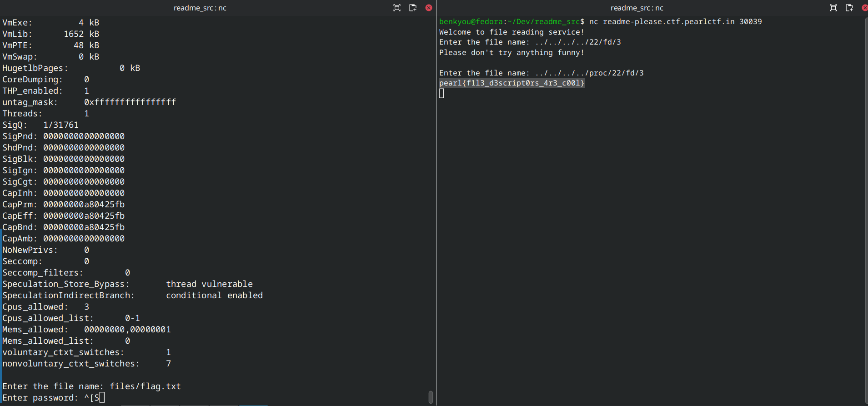Viewport: 868px width, 406px height.
Task: Click the SigCgt line
Action: 63,182
